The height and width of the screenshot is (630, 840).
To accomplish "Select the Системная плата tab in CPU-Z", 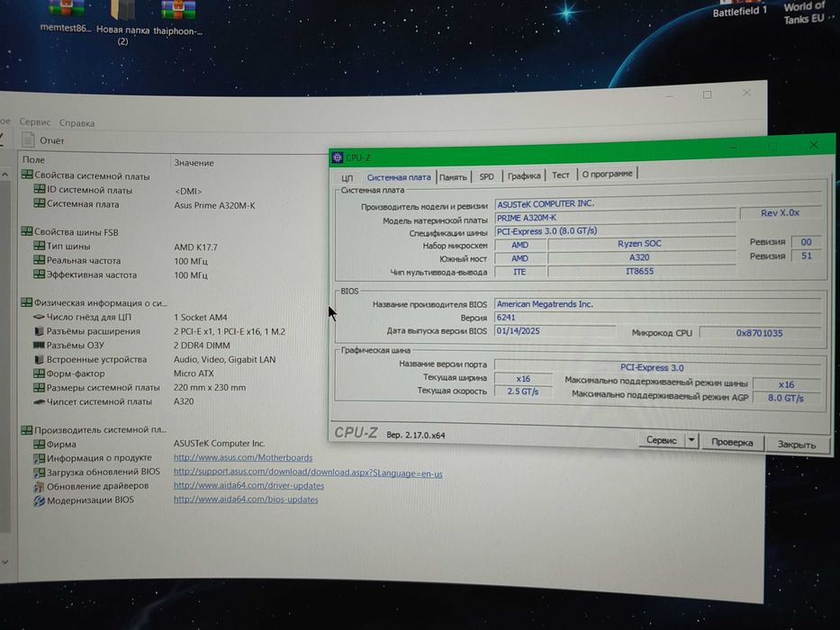I will [399, 176].
